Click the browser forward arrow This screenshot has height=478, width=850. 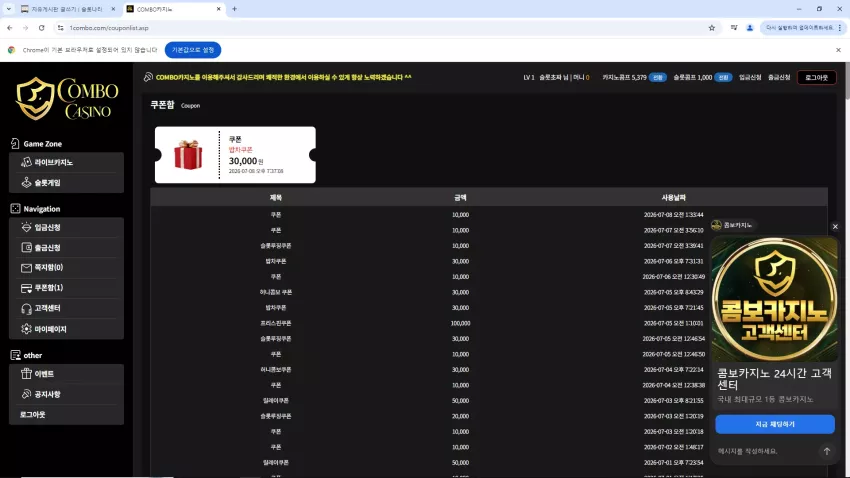click(x=25, y=28)
